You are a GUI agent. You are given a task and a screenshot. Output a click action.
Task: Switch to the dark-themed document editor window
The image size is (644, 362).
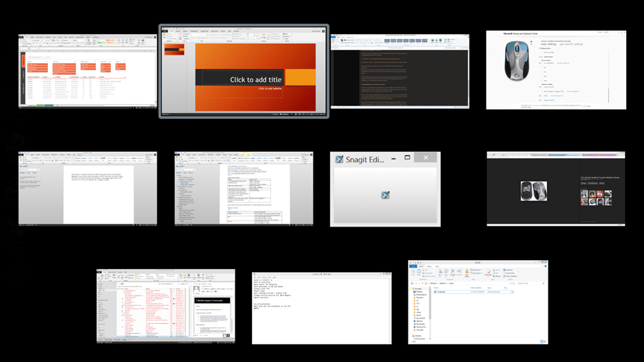(400, 71)
